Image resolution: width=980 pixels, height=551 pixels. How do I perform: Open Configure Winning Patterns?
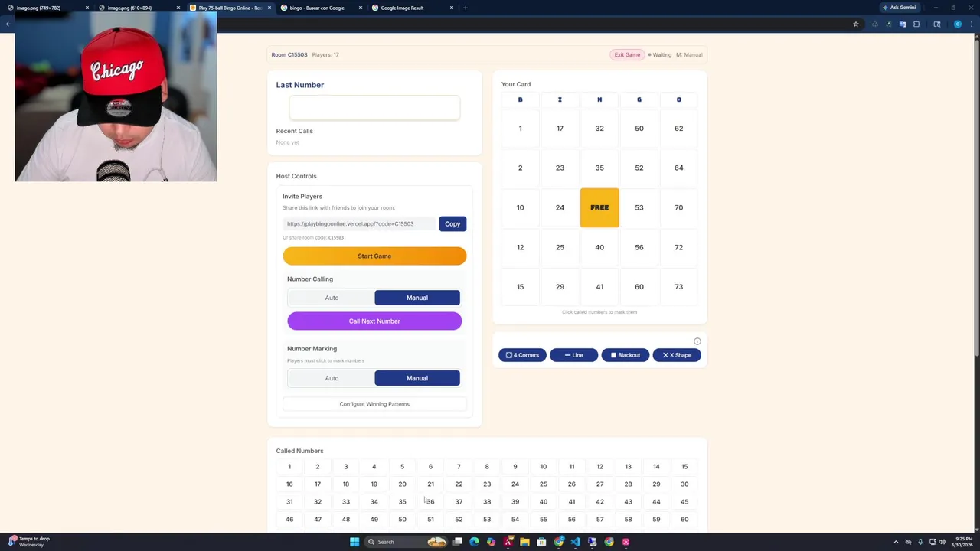tap(374, 404)
